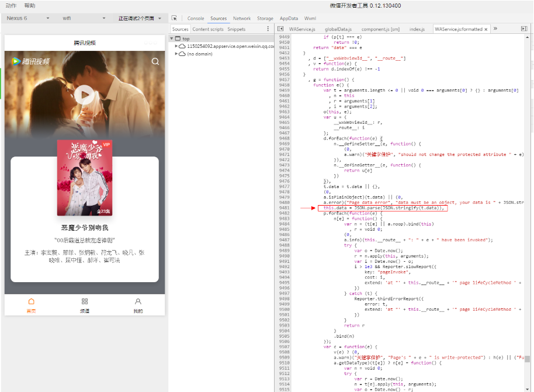
Task: Switch to the 我的 bottom tab
Action: pos(138,305)
